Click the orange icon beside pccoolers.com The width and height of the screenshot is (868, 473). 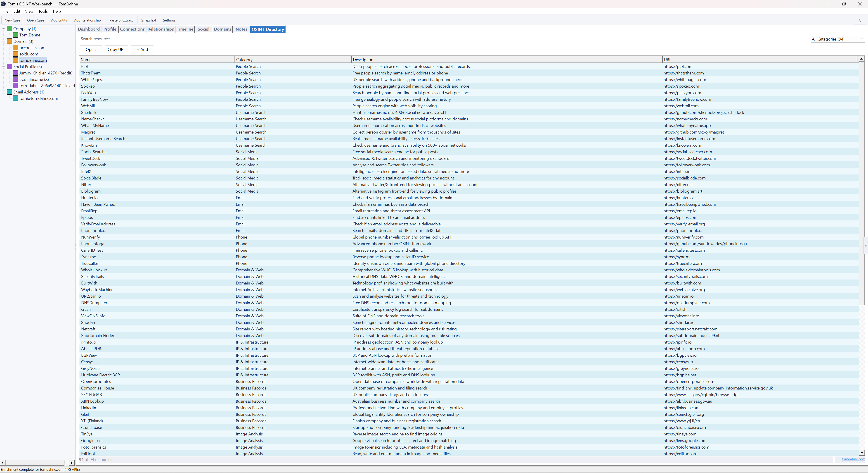pyautogui.click(x=16, y=48)
